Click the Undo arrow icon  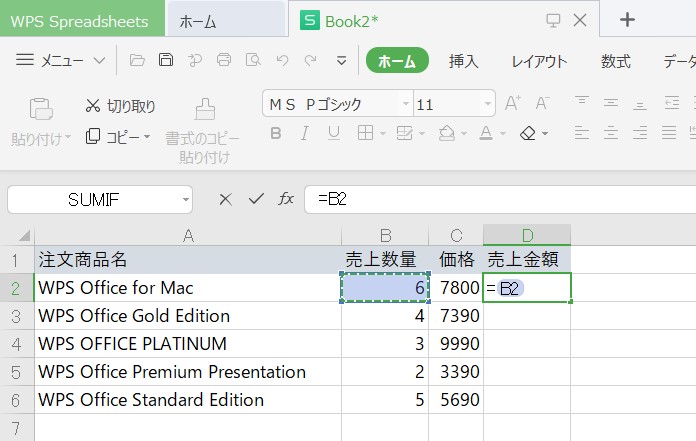282,60
